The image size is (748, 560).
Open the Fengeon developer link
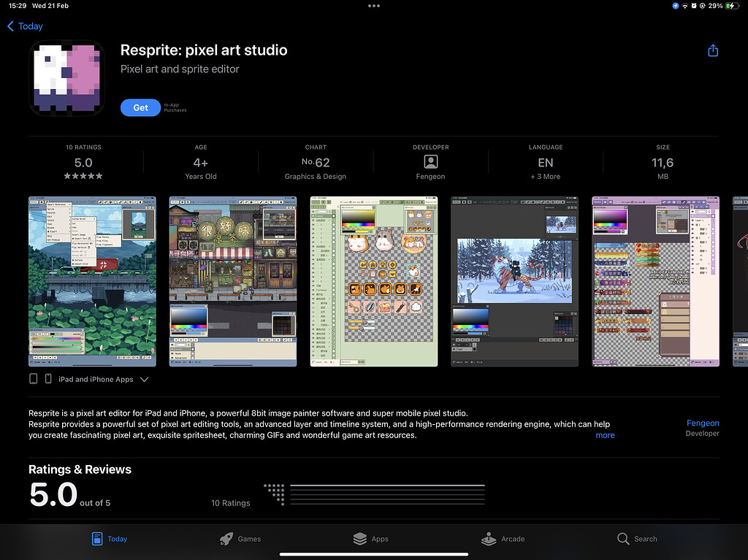coord(702,423)
